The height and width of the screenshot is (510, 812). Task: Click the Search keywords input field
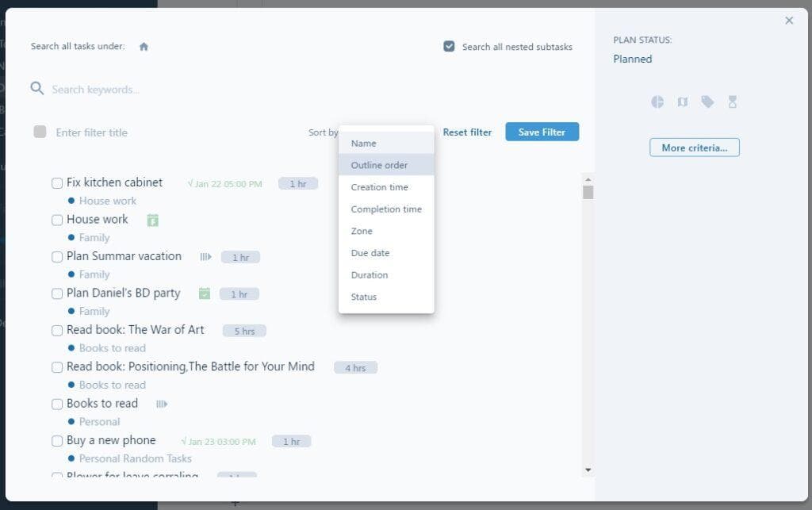[x=159, y=90]
